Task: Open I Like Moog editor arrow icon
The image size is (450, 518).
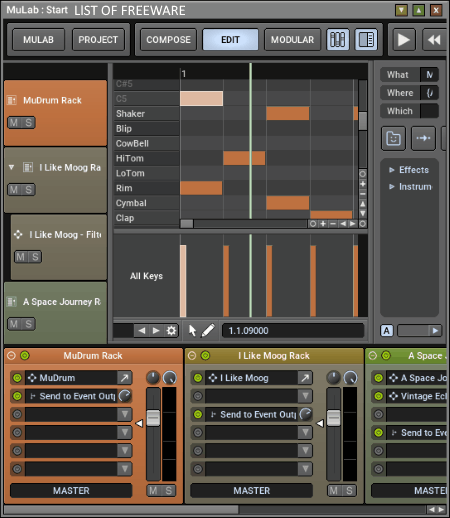Action: tap(305, 378)
